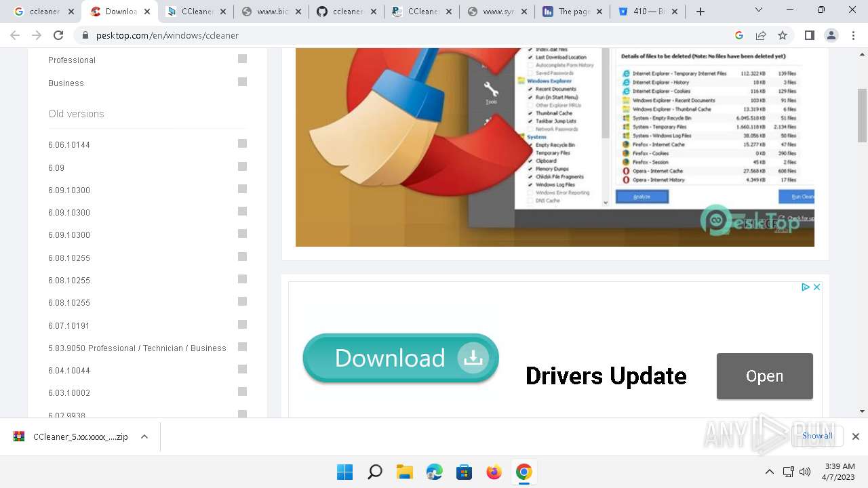Viewport: 868px width, 488px height.
Task: Click the square icon beside Professional
Action: point(242,59)
